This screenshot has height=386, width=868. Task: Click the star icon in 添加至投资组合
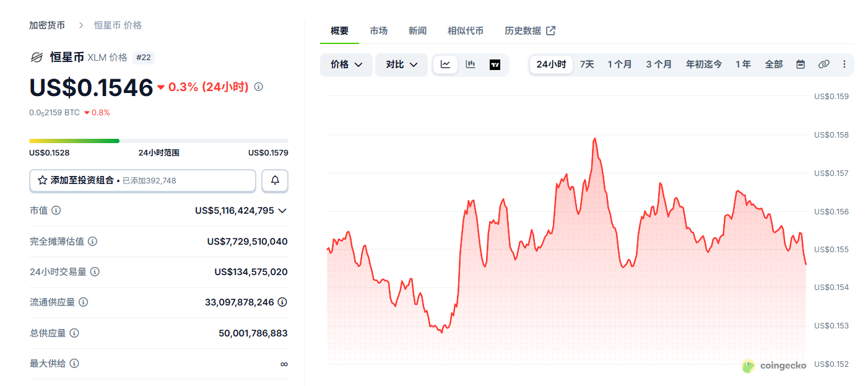click(43, 180)
